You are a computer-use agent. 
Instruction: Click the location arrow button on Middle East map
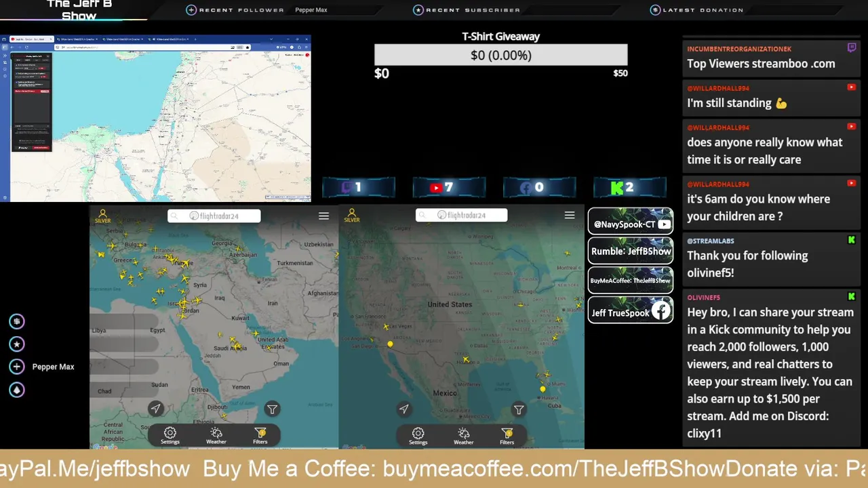(155, 408)
